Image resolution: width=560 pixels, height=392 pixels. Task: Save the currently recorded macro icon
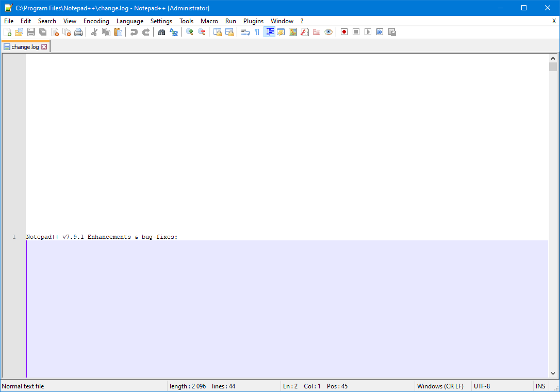[392, 32]
